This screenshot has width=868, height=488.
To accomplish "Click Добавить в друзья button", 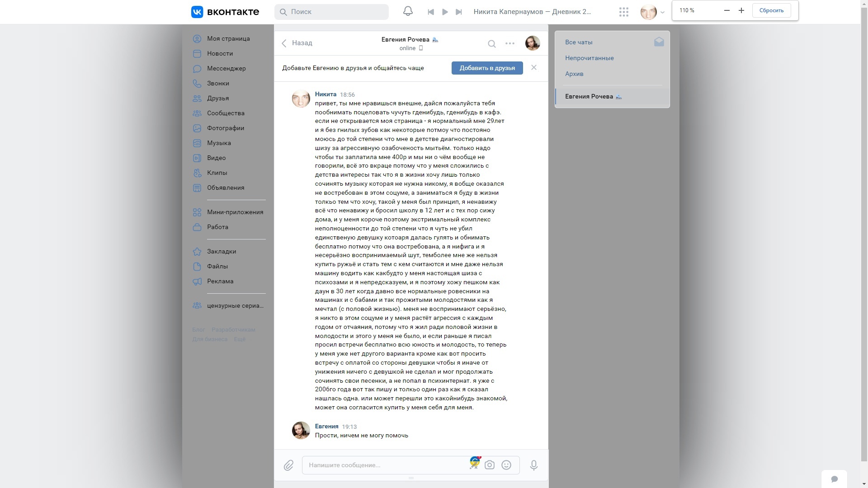I will pos(487,68).
